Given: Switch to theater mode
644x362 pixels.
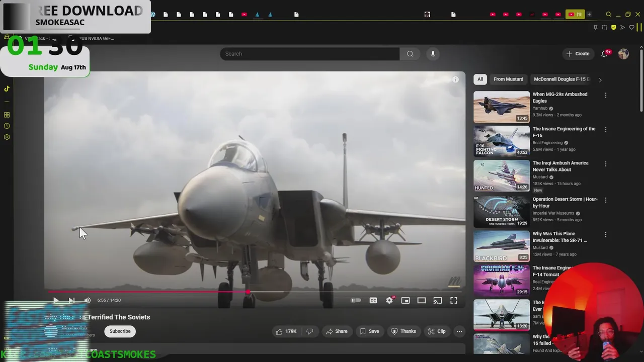Looking at the screenshot, I should tap(422, 300).
